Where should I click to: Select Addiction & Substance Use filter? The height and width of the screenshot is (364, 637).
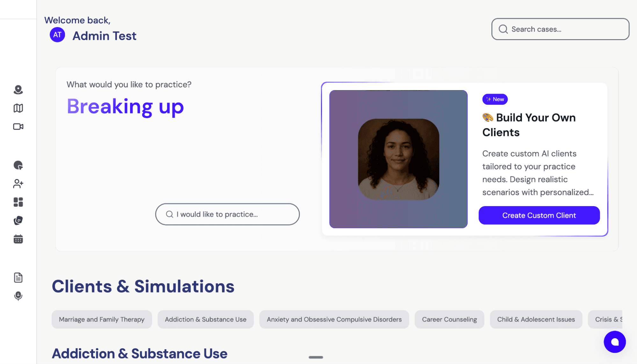(x=206, y=319)
